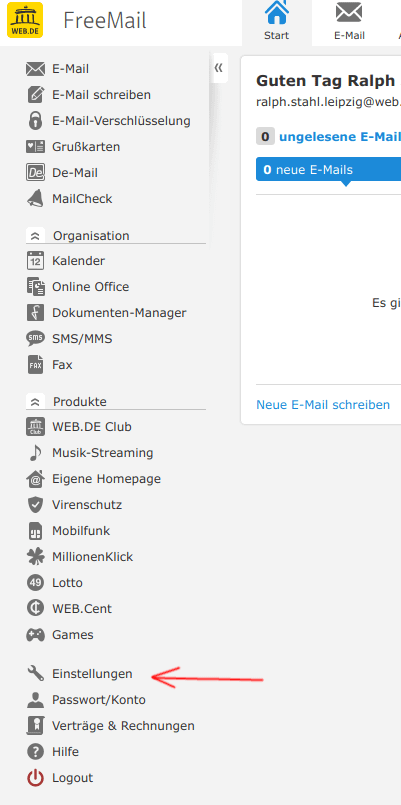Screen dimensions: 401x805
Task: Click the WEB.DE logo
Action: coord(25,20)
